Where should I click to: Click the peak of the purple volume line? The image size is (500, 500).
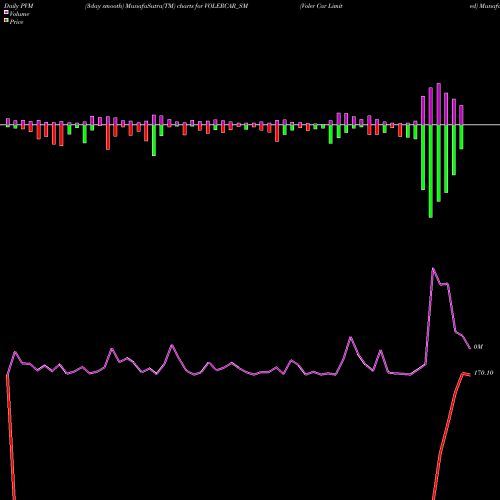(x=433, y=268)
